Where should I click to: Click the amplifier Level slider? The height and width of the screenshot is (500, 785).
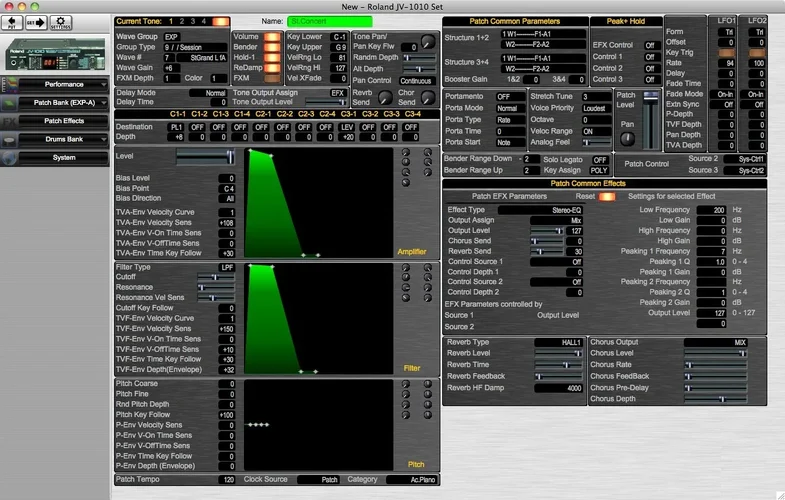coord(206,157)
